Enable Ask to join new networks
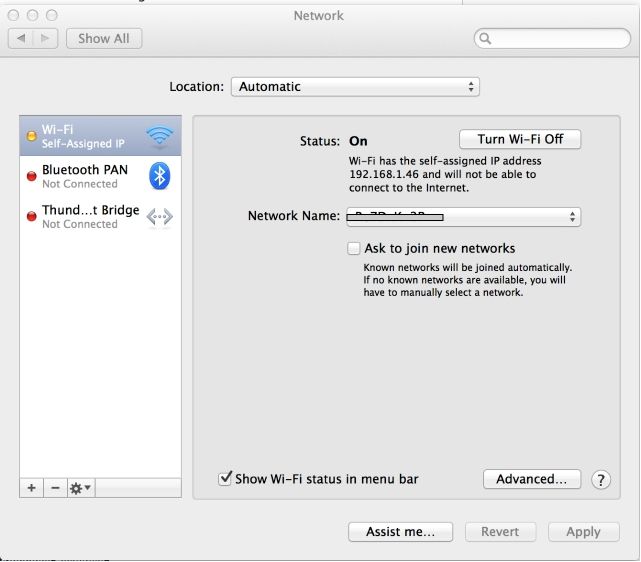 [x=353, y=248]
